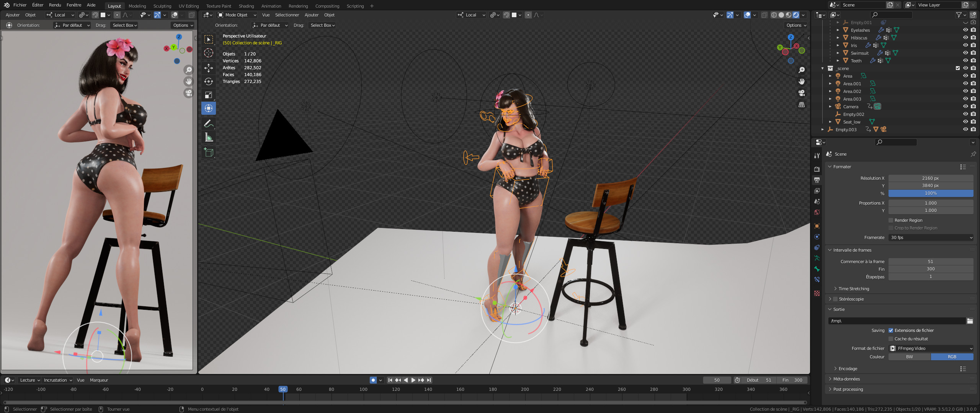Click the play animation button

413,380
